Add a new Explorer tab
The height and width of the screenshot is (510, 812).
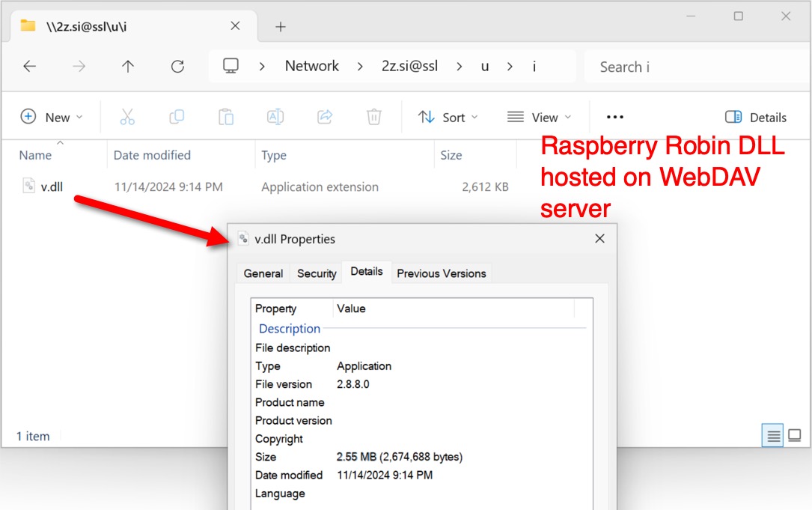(280, 26)
